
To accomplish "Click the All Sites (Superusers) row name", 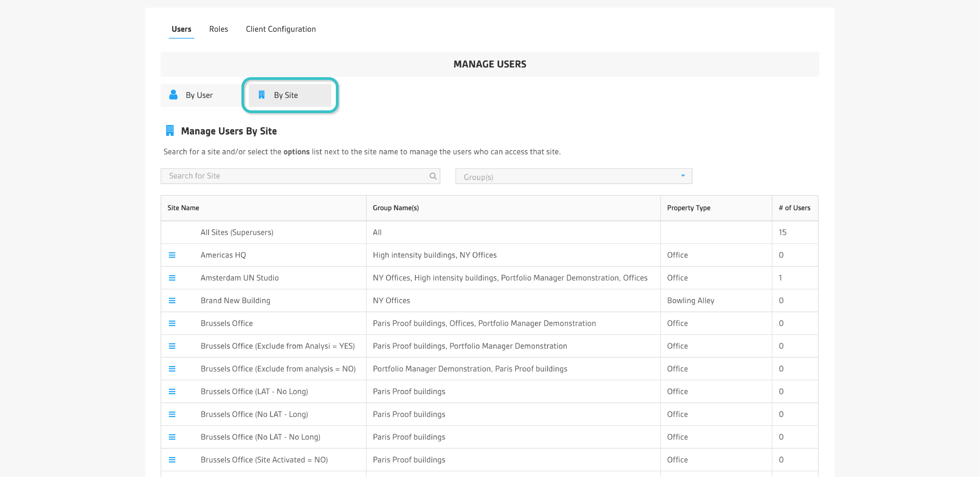I will coord(237,232).
